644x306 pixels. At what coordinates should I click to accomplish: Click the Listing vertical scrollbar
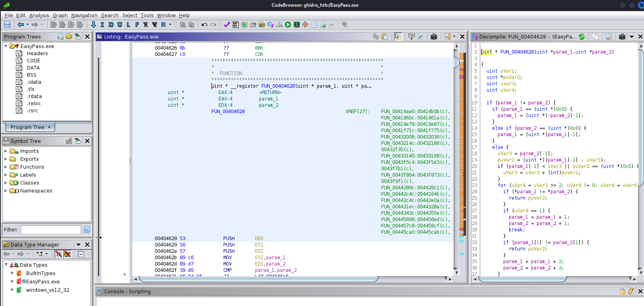456,159
